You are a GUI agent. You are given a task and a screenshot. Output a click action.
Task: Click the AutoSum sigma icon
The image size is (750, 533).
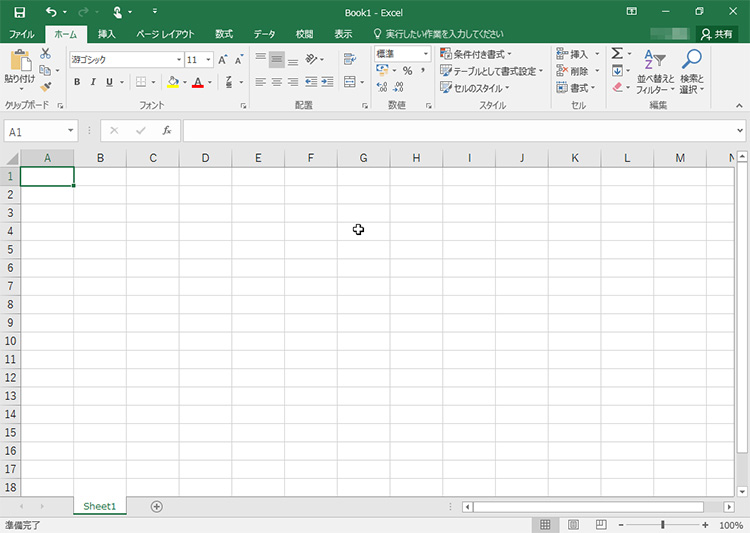617,54
